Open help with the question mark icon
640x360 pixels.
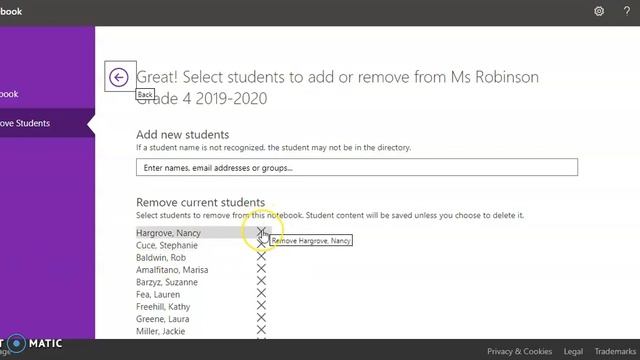[x=627, y=11]
